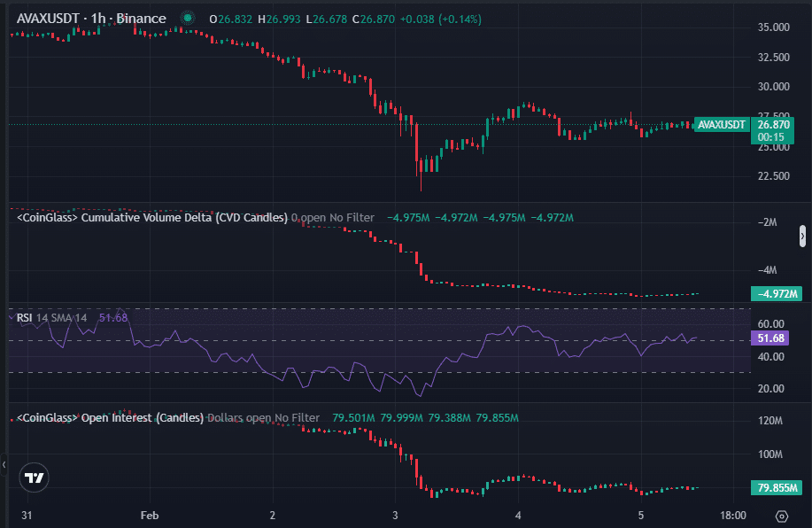Image resolution: width=812 pixels, height=528 pixels.
Task: Open chart settings gear in bottom-right corner
Action: tap(781, 516)
